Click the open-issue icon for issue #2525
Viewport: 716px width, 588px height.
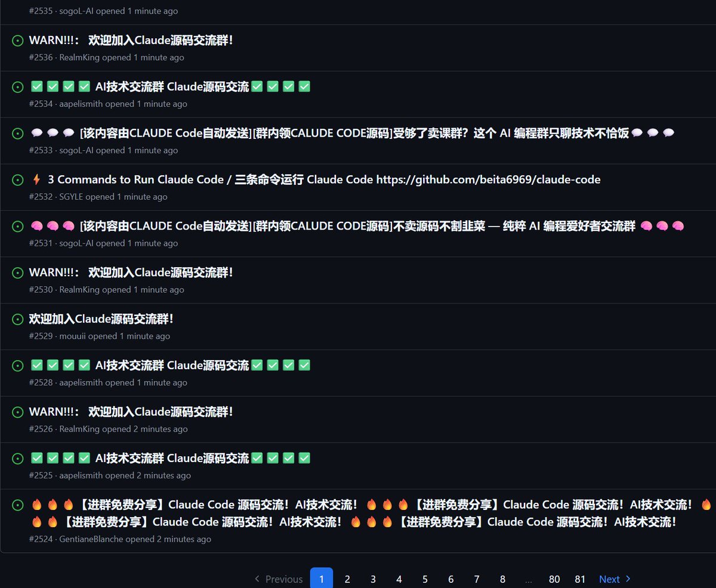(18, 459)
